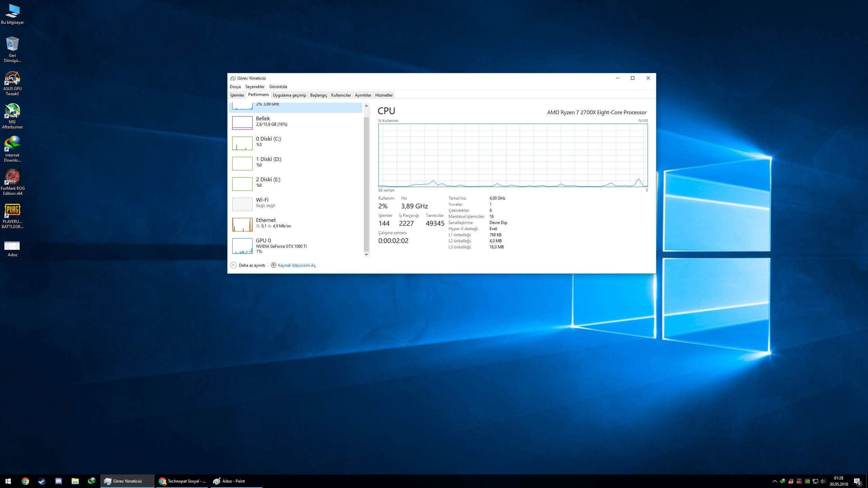Switch to the Hizmetler tab
868x488 pixels.
click(x=384, y=95)
